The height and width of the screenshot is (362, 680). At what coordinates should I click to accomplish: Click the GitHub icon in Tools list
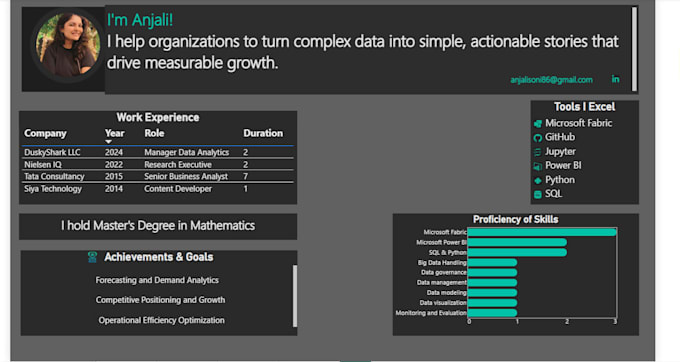click(x=538, y=138)
